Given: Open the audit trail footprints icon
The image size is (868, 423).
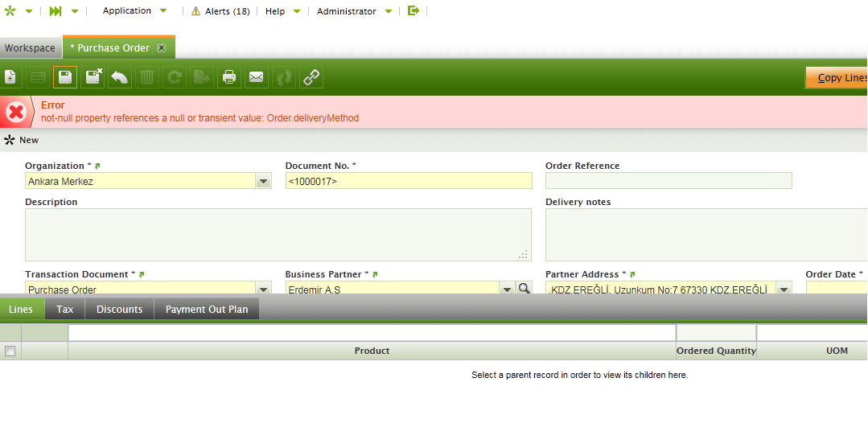Looking at the screenshot, I should [284, 77].
